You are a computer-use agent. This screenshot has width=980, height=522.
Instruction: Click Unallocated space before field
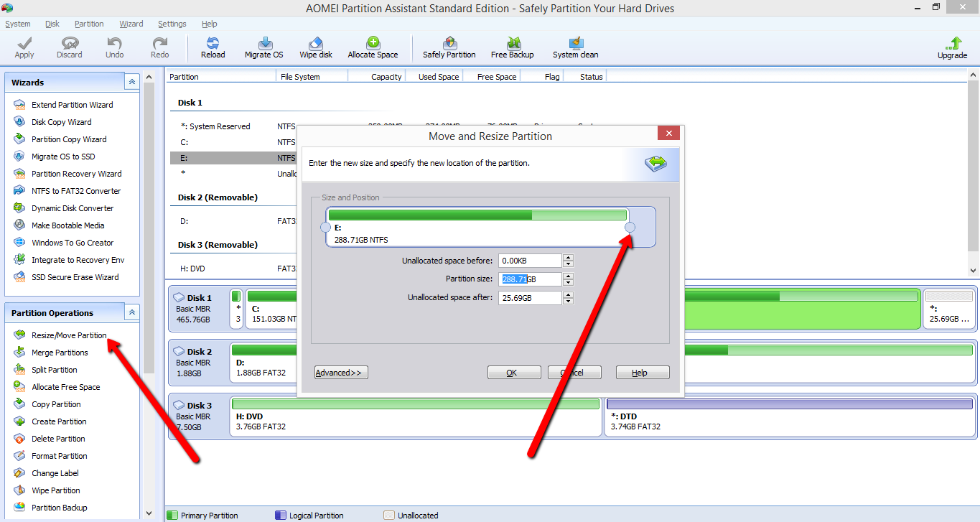(x=530, y=261)
